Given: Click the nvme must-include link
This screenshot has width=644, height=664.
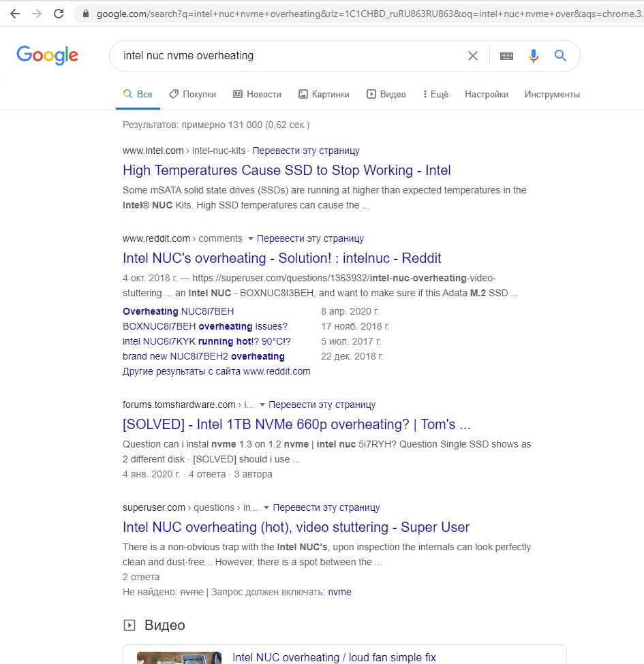Looking at the screenshot, I should tap(339, 592).
